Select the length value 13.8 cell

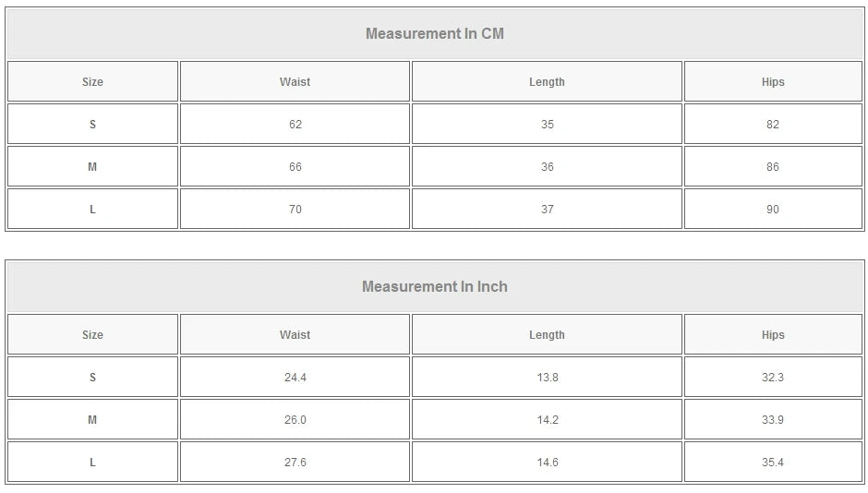pyautogui.click(x=547, y=378)
